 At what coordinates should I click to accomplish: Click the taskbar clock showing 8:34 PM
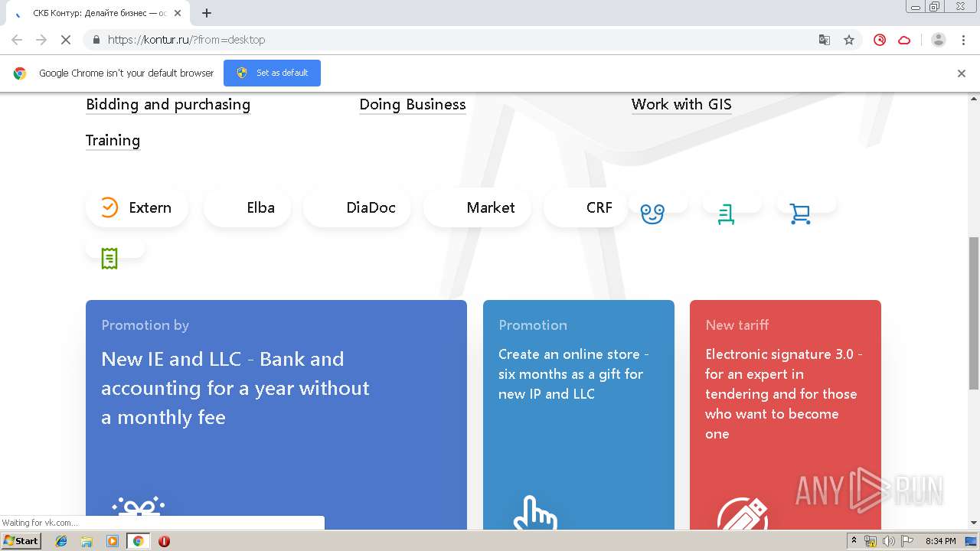pos(940,541)
